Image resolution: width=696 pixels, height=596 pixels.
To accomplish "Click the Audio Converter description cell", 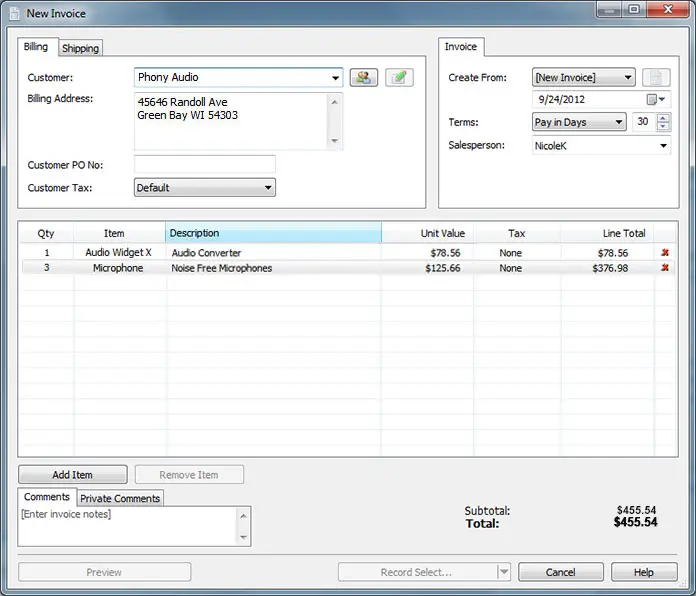I will tap(273, 253).
